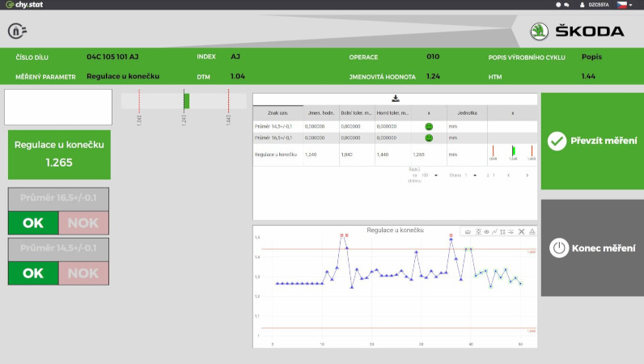This screenshot has width=644, height=364.
Task: Mark Průměr 16,5+/-0,1 as NOK
Action: (x=83, y=222)
